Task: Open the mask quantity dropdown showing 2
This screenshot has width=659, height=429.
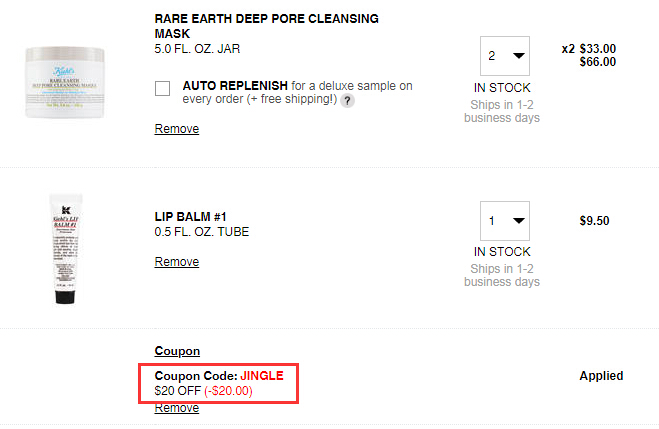Action: click(x=505, y=56)
